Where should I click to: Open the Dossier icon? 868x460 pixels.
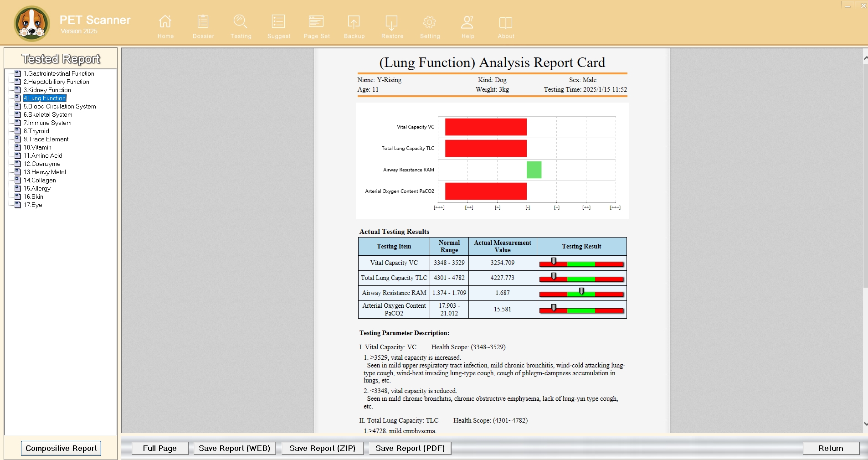pyautogui.click(x=203, y=21)
